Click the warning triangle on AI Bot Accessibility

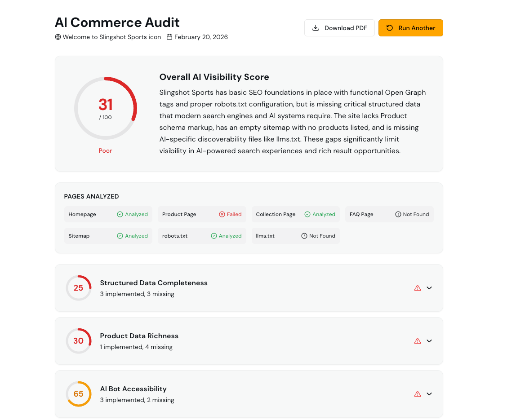coord(417,393)
